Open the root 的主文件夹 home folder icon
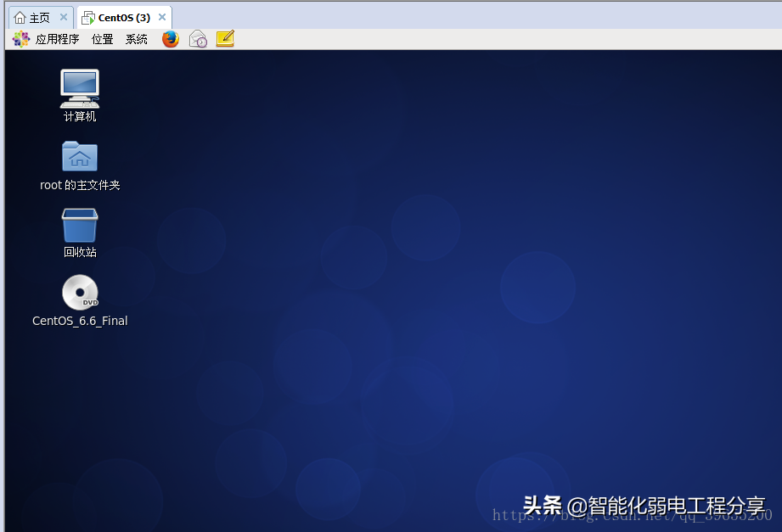 (79, 156)
